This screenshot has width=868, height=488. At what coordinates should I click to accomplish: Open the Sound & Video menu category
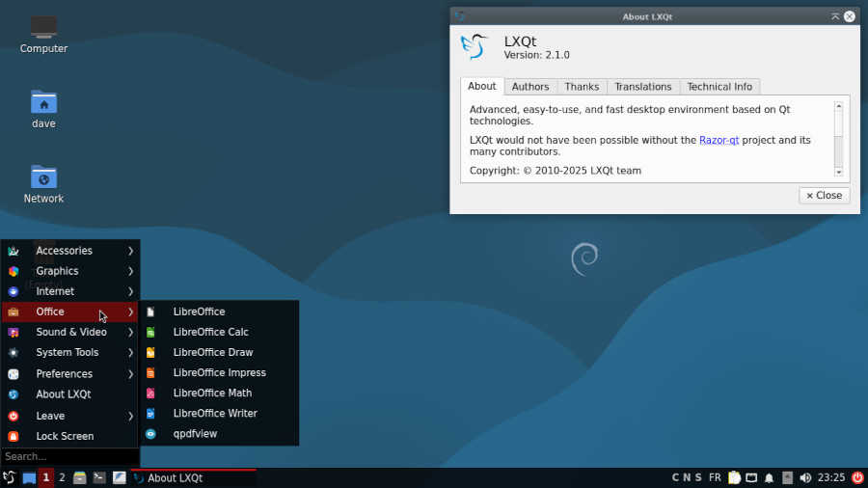point(69,332)
